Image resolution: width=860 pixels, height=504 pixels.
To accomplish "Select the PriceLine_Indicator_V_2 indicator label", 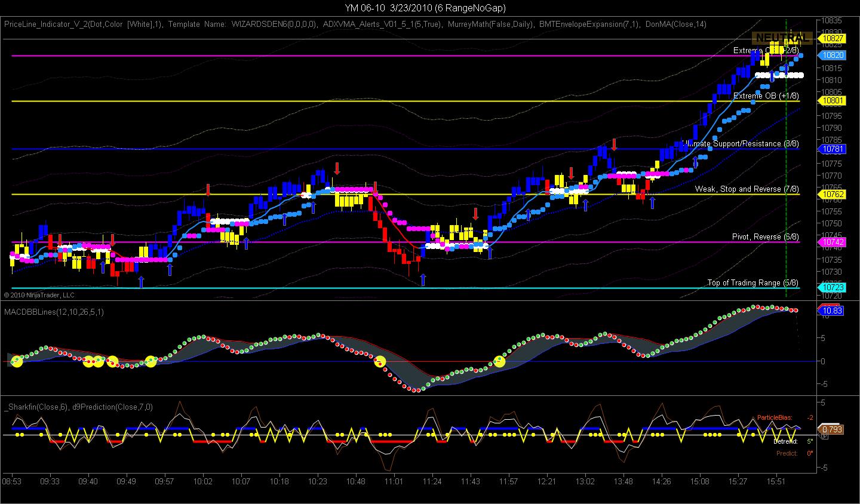I will click(x=82, y=24).
